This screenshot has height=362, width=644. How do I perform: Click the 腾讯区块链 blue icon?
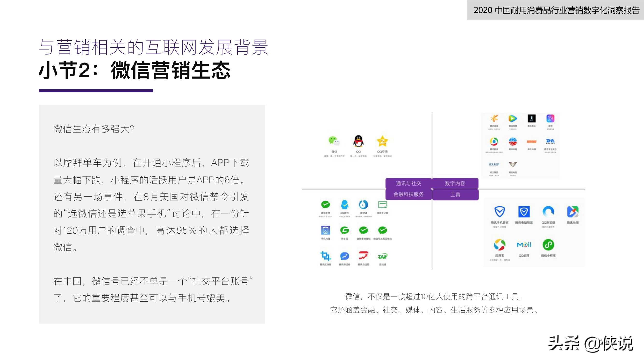(325, 256)
